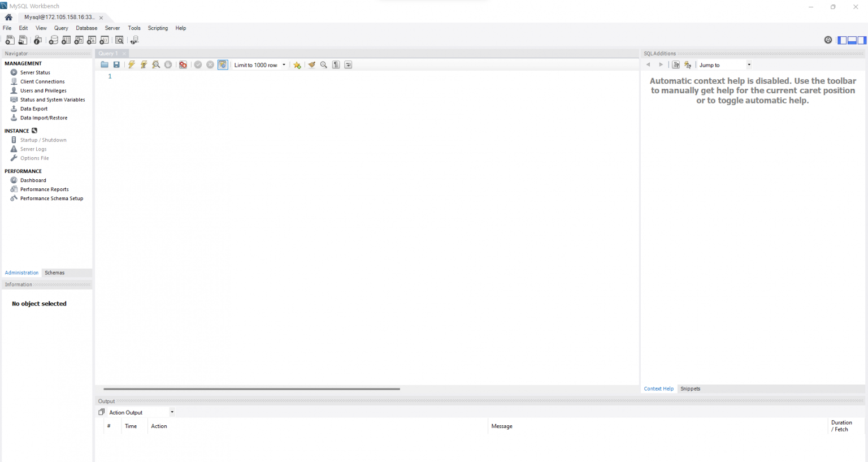Open the Jump to dropdown in SQL Additions
This screenshot has height=462, width=868.
click(x=749, y=64)
